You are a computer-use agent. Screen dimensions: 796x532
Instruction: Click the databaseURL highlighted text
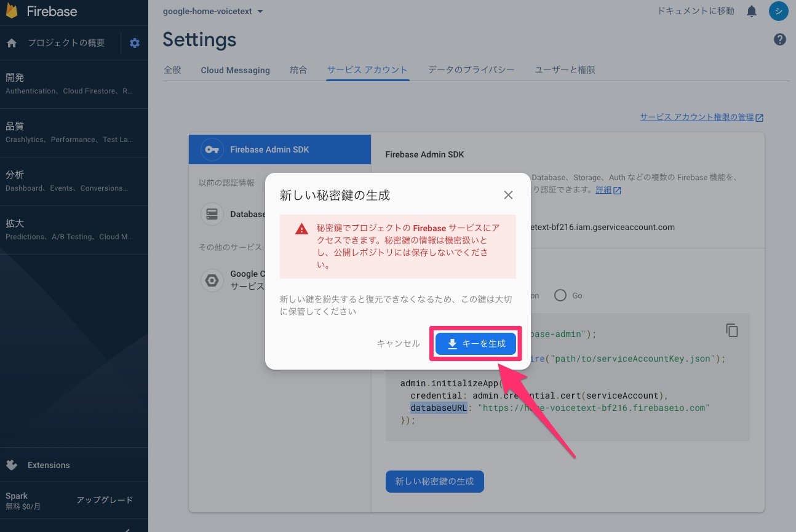click(x=439, y=408)
